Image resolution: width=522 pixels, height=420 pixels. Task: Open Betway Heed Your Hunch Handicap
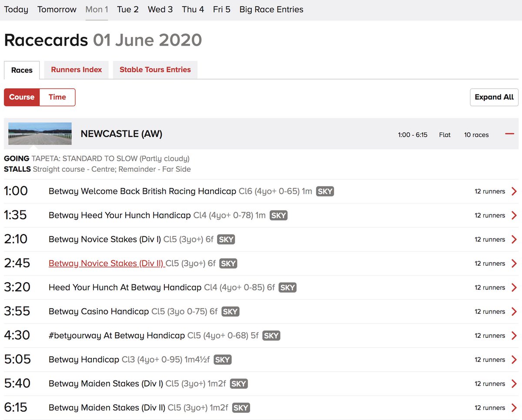click(120, 215)
